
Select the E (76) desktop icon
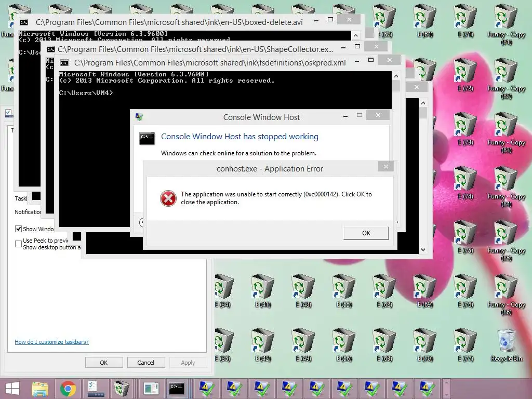[465, 291]
